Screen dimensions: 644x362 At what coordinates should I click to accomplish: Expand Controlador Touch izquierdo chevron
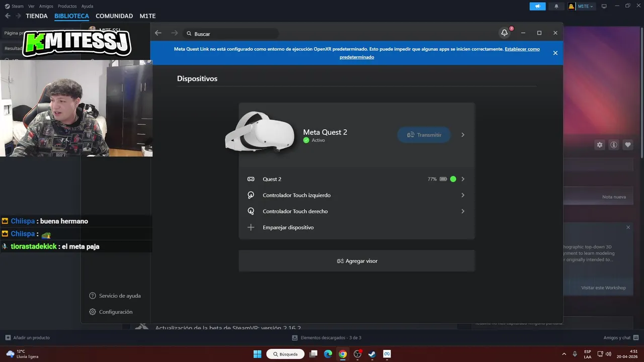coord(463,195)
